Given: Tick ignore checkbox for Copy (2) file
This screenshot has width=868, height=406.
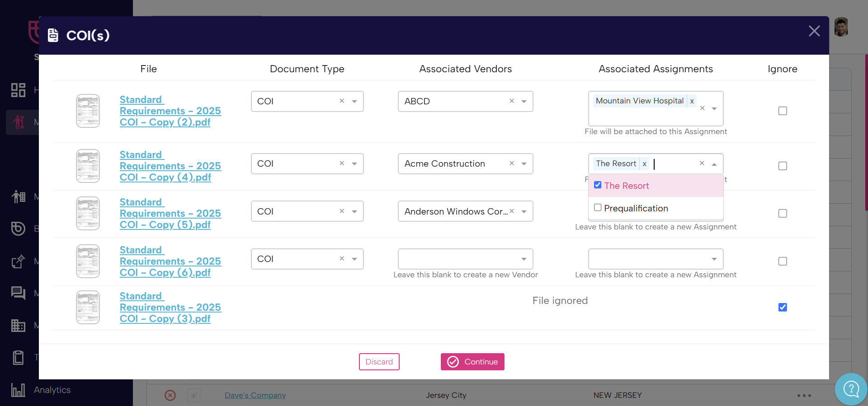Looking at the screenshot, I should pyautogui.click(x=783, y=111).
